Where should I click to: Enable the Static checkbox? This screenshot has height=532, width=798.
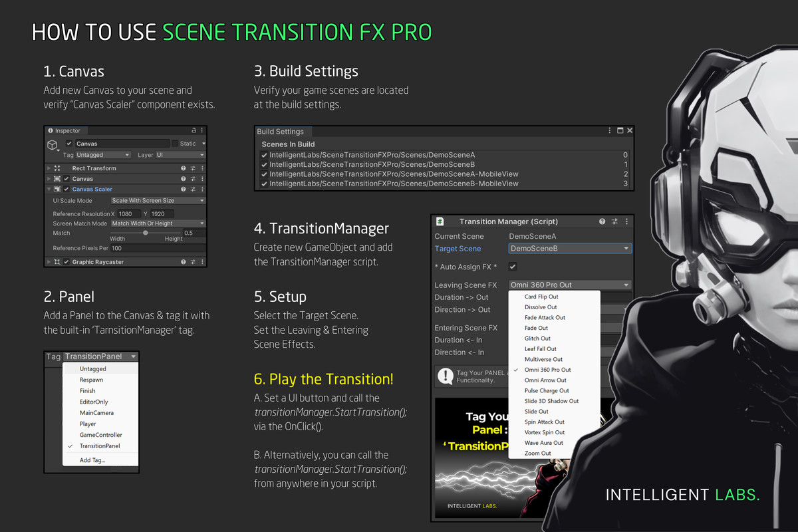coord(175,144)
